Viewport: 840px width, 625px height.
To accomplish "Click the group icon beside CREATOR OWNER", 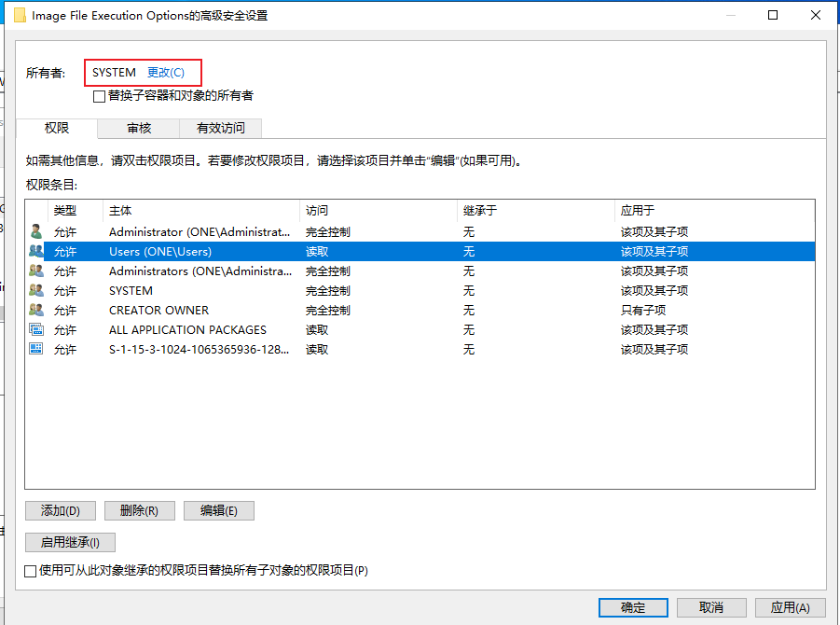I will pos(35,310).
